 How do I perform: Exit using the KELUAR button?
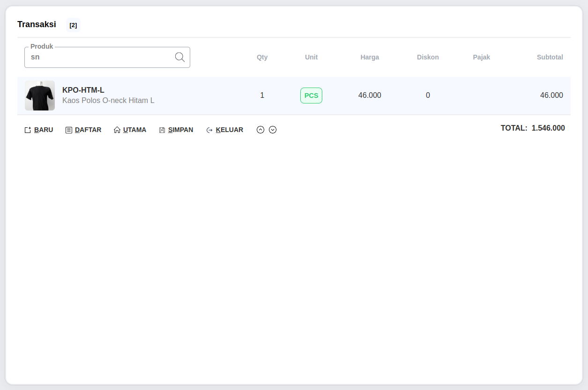225,130
